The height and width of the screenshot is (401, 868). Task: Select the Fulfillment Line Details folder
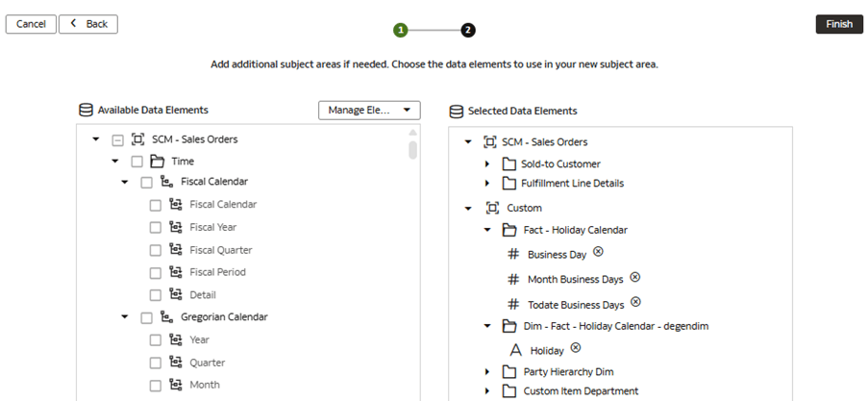(572, 184)
